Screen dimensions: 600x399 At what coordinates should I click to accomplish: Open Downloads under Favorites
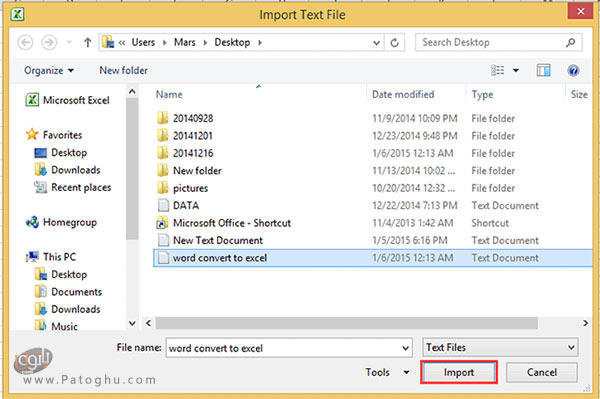click(67, 170)
